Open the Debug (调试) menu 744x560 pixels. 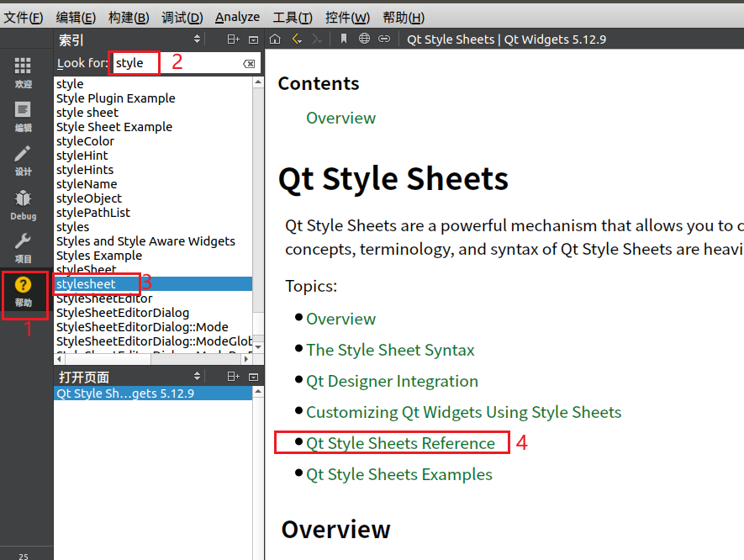click(x=182, y=18)
